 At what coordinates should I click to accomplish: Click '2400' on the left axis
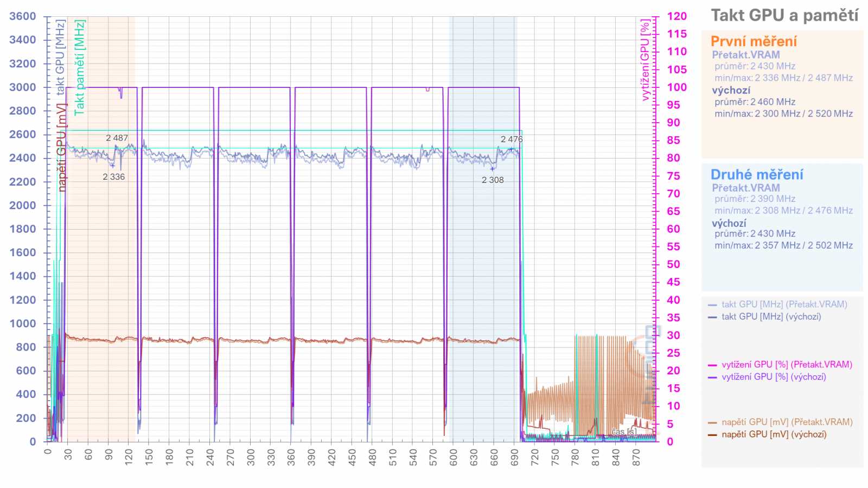point(23,158)
